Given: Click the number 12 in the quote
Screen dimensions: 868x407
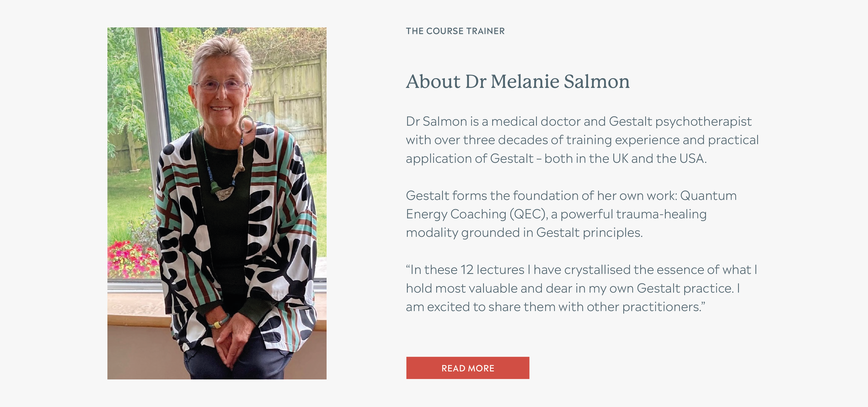Looking at the screenshot, I should tap(467, 270).
